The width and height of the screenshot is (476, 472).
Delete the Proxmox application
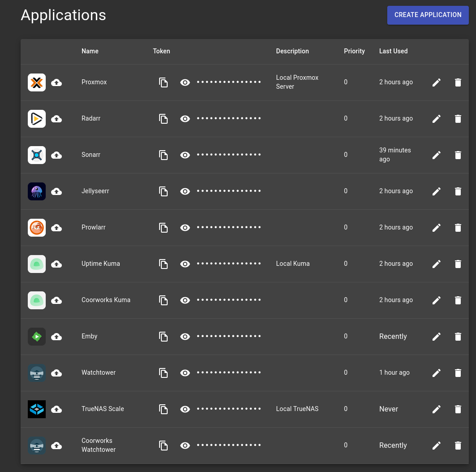coord(458,82)
